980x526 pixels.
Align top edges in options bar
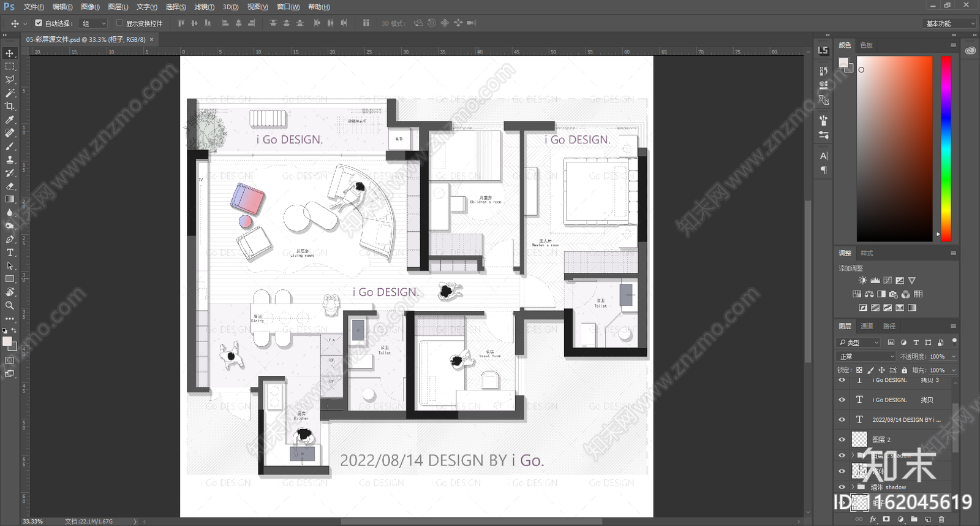[x=181, y=23]
